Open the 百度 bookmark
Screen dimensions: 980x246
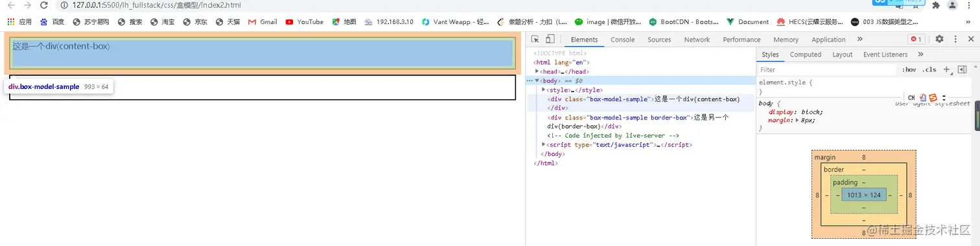coord(52,21)
